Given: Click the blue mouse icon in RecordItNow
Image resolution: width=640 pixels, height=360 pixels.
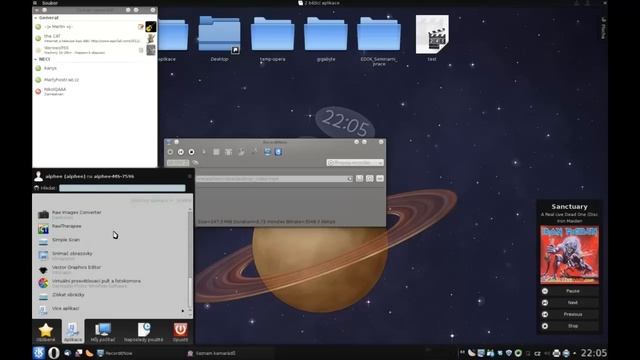Looking at the screenshot, I should click(278, 152).
